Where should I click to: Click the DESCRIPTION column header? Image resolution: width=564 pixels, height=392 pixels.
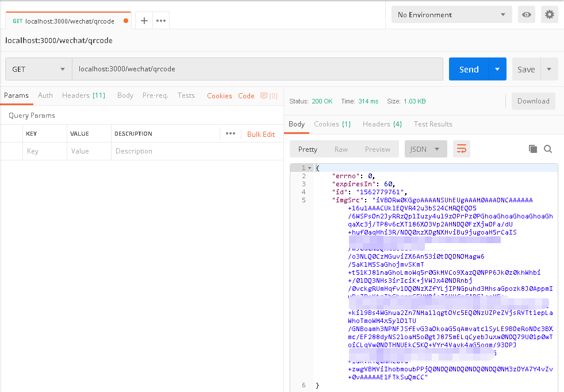point(133,133)
